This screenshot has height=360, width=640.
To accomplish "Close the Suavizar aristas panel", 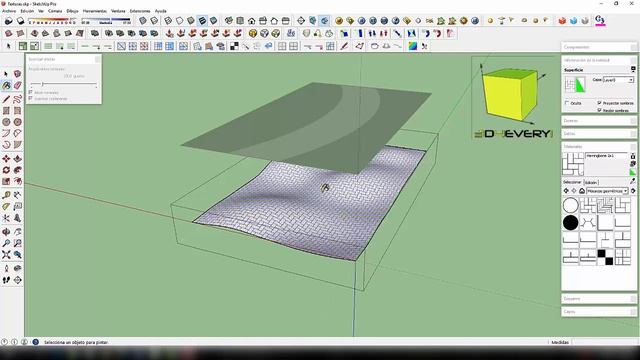I will click(97, 59).
